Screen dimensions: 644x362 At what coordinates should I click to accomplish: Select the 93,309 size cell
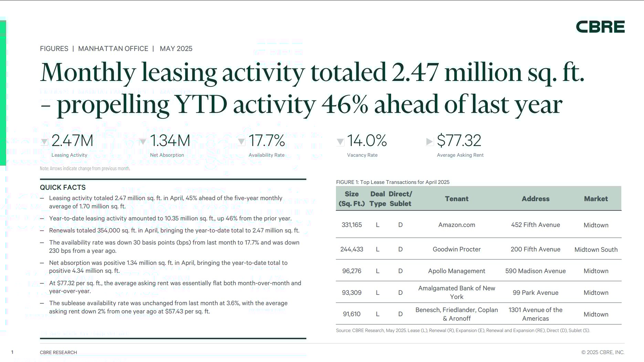click(x=352, y=293)
